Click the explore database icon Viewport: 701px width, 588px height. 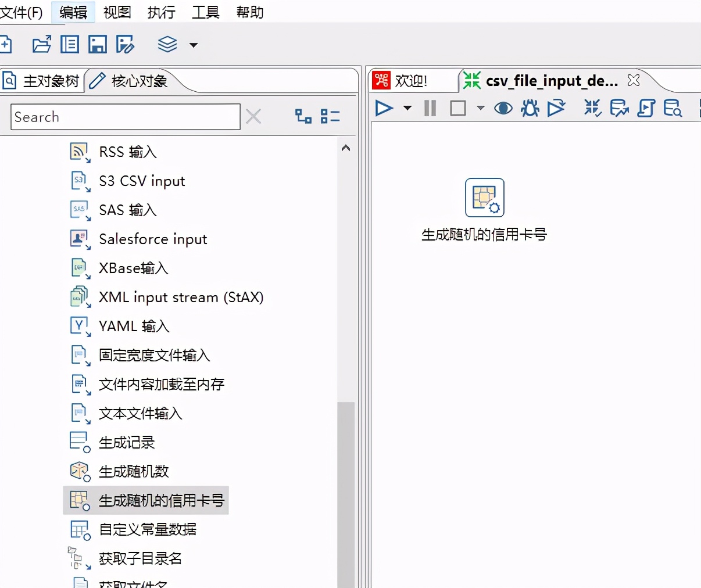click(673, 108)
